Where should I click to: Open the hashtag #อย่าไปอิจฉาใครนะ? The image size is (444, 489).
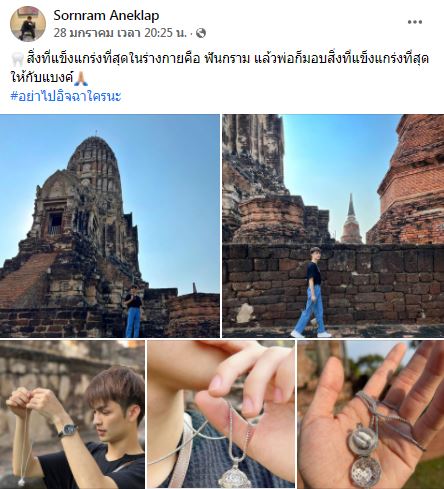click(66, 96)
